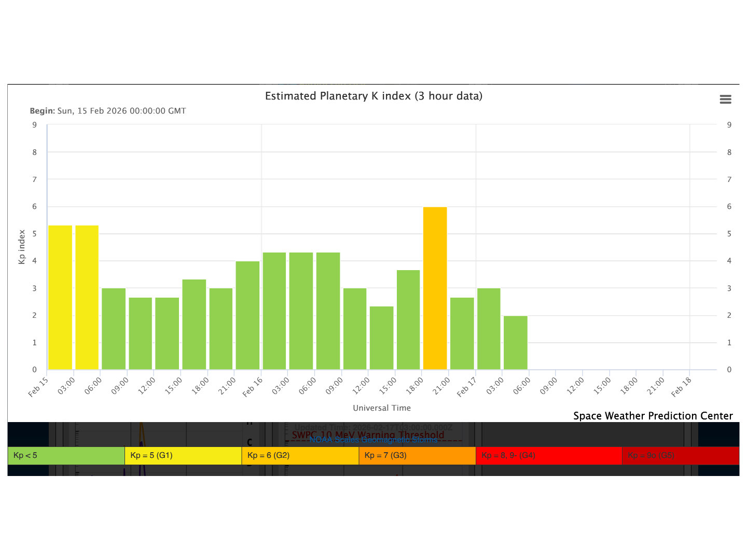This screenshot has height=560, width=747.
Task: Select the dark red Kp = 9o (G5) box
Action: (x=680, y=456)
